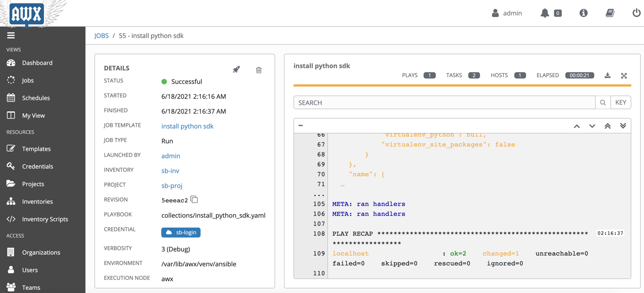The image size is (644, 293).
Task: Relaunch job with the rocket icon
Action: coord(236,70)
